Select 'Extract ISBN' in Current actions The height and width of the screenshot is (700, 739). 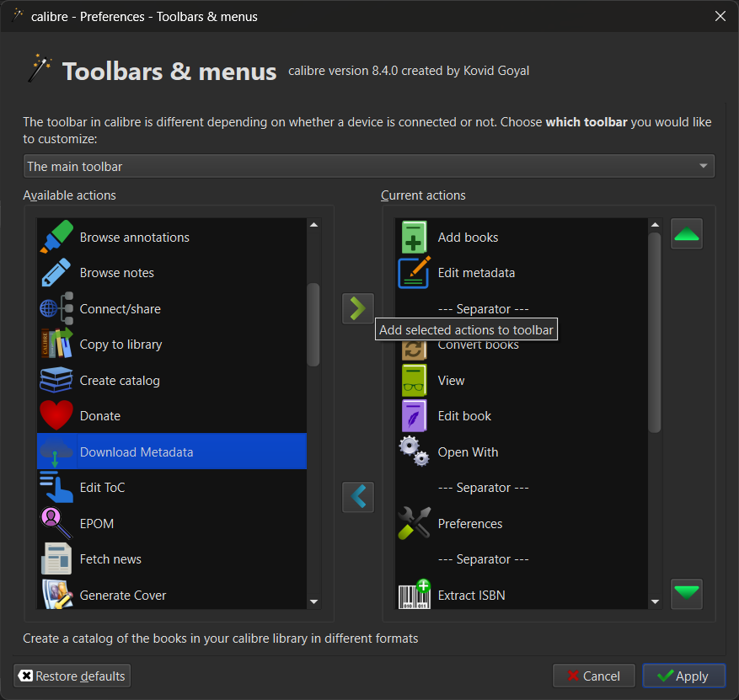pyautogui.click(x=522, y=595)
